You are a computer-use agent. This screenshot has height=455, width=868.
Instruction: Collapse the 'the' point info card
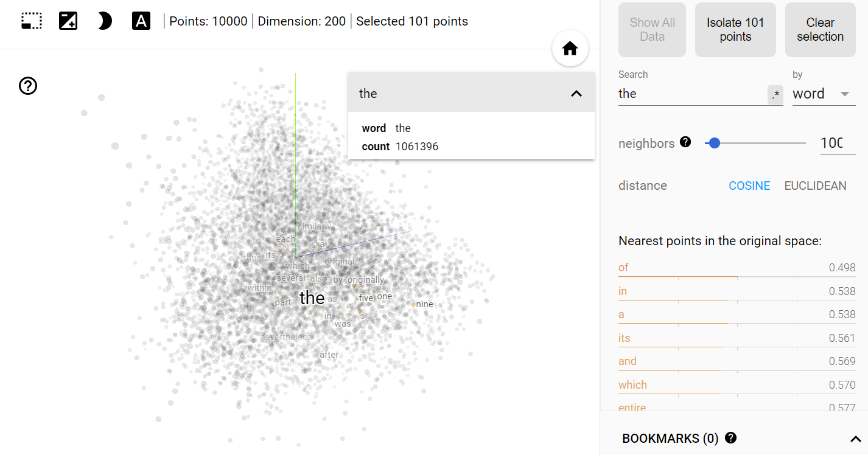[x=576, y=94]
